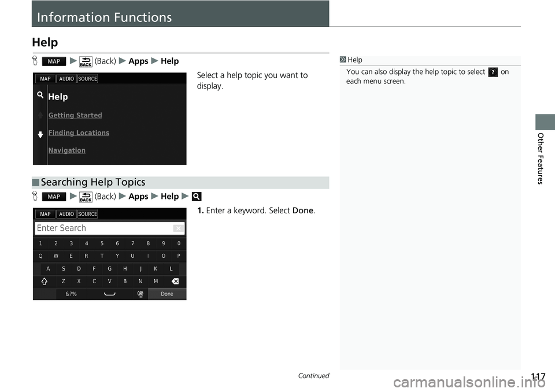Screen dimensions: 555x392
Task: Open the Finding Locations help topic
Action: [79, 133]
